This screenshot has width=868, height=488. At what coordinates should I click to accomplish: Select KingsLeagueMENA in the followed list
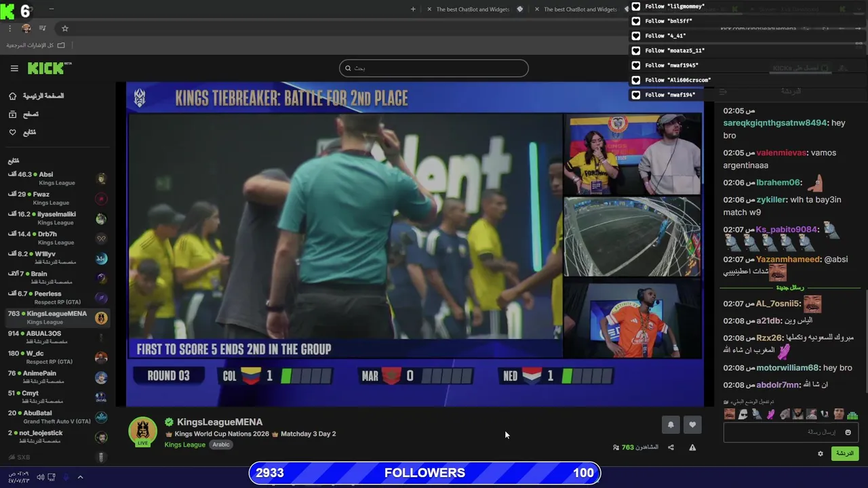(58, 317)
